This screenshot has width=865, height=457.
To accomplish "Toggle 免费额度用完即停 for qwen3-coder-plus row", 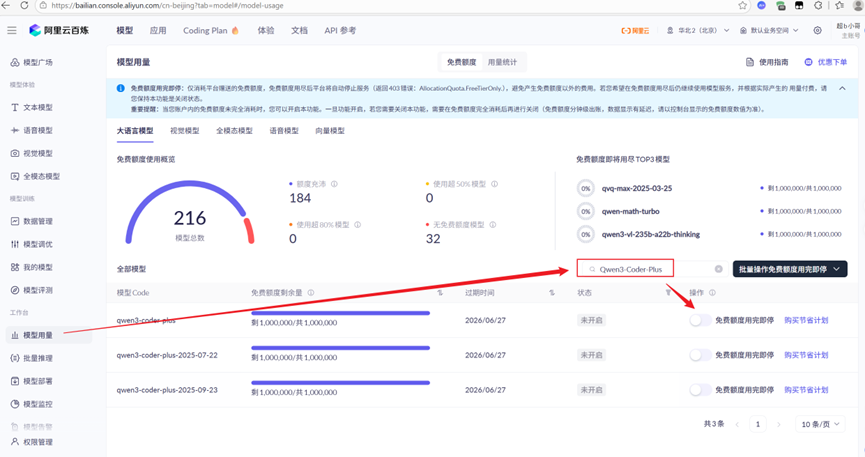I will [700, 320].
